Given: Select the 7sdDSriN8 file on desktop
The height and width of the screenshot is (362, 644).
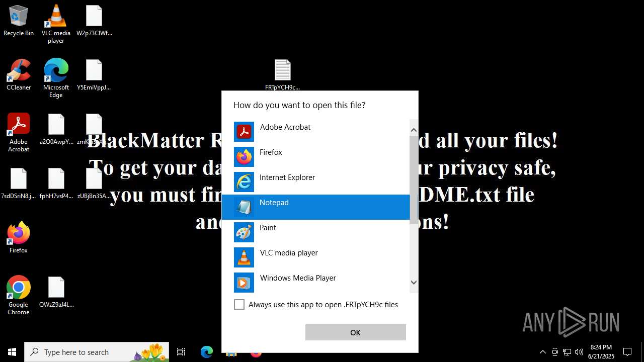Looking at the screenshot, I should tap(19, 184).
